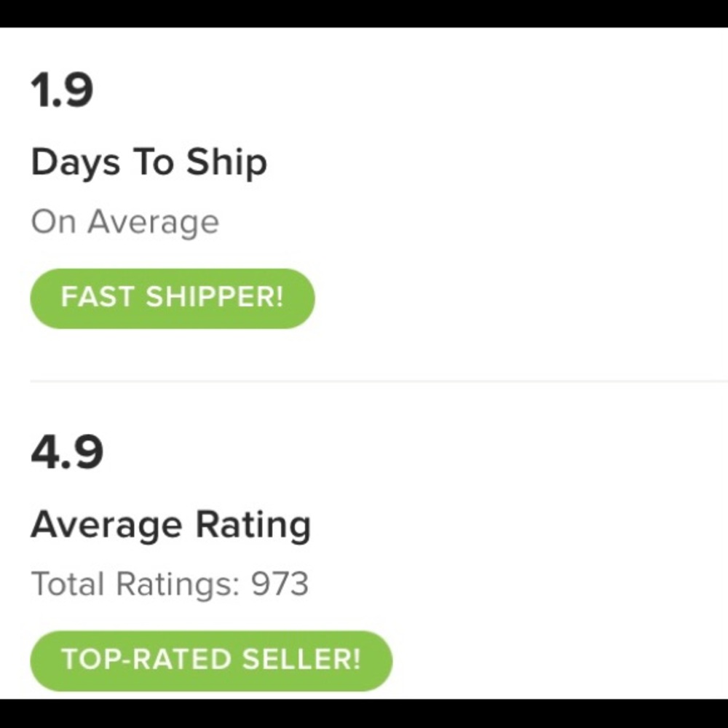Click the black bar at the bottom
Viewport: 728px width, 728px height.
coord(364,713)
